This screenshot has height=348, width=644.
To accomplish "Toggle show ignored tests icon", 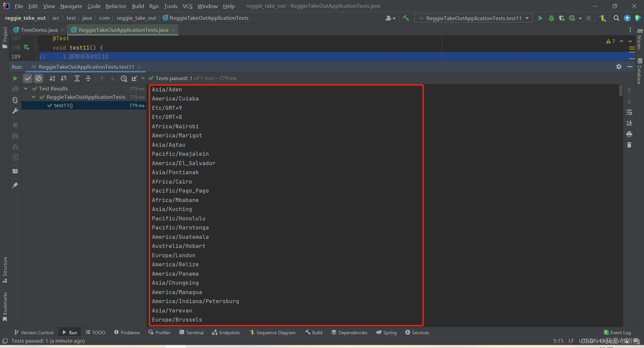I will pos(39,78).
